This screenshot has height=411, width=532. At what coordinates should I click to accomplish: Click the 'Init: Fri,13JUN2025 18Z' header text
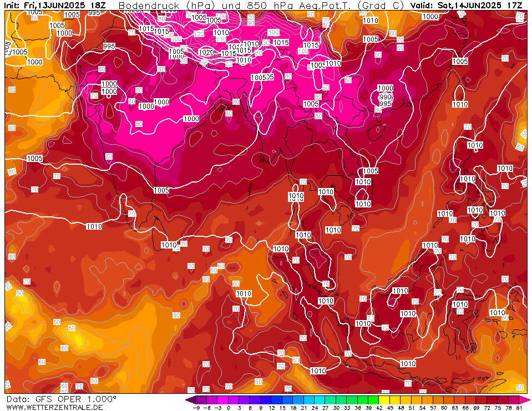tap(54, 6)
